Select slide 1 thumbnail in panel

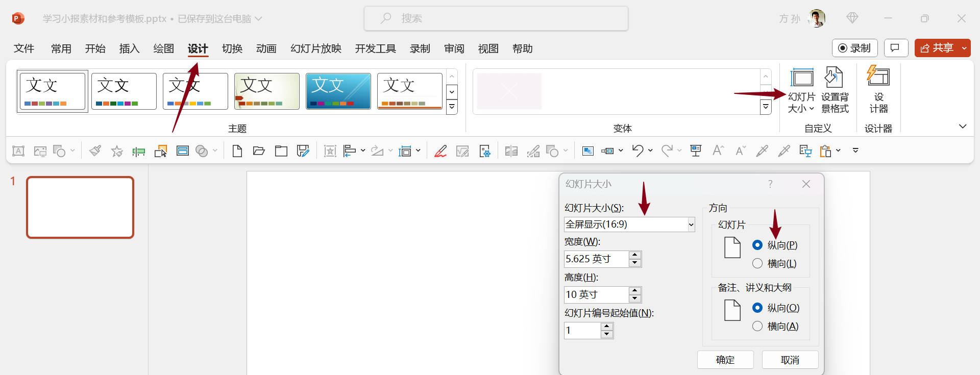(x=80, y=207)
